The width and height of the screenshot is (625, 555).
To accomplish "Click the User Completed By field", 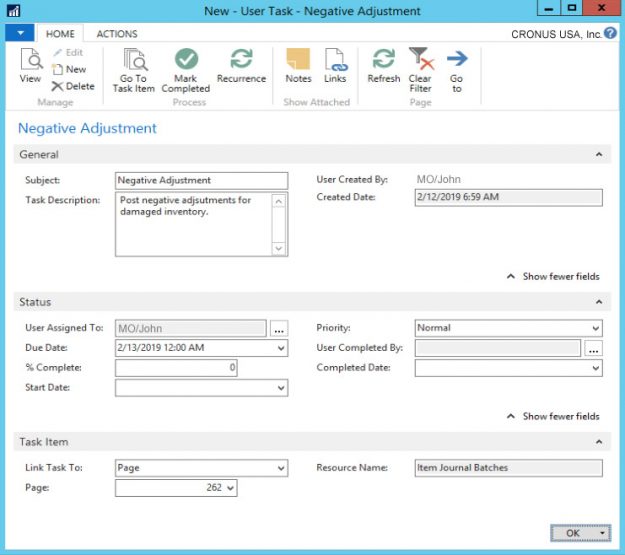I will [497, 348].
